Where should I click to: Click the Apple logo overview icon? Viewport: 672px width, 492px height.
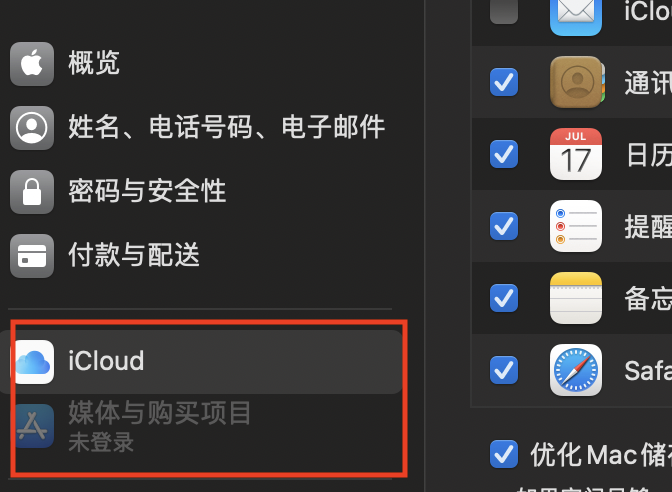[x=32, y=64]
